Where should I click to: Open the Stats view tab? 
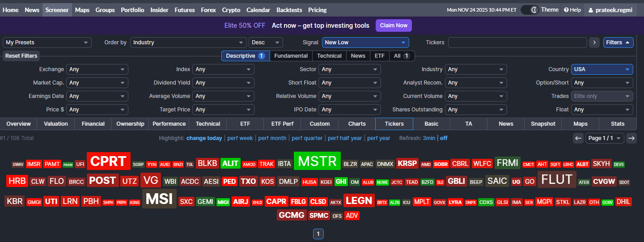pyautogui.click(x=618, y=124)
